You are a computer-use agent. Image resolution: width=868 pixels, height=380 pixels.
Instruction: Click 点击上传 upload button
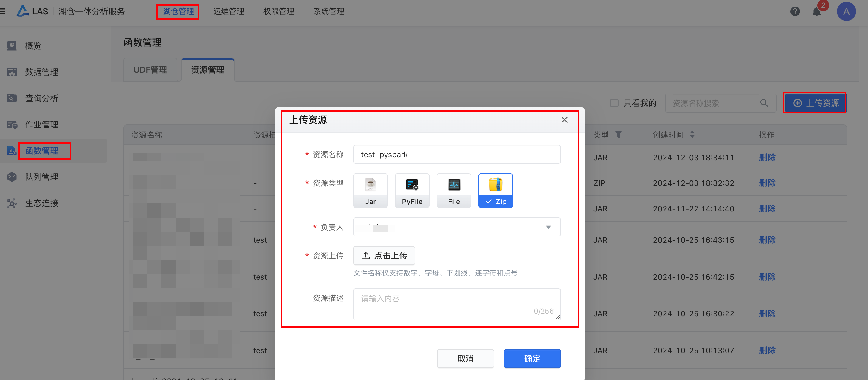[384, 256]
